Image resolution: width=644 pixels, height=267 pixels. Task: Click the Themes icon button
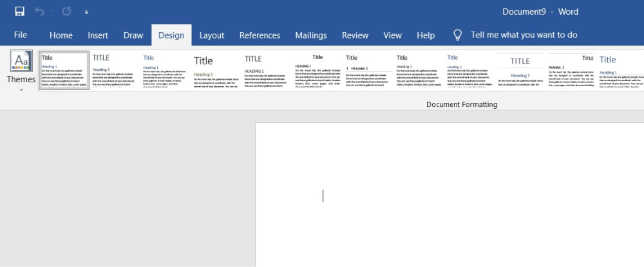21,62
